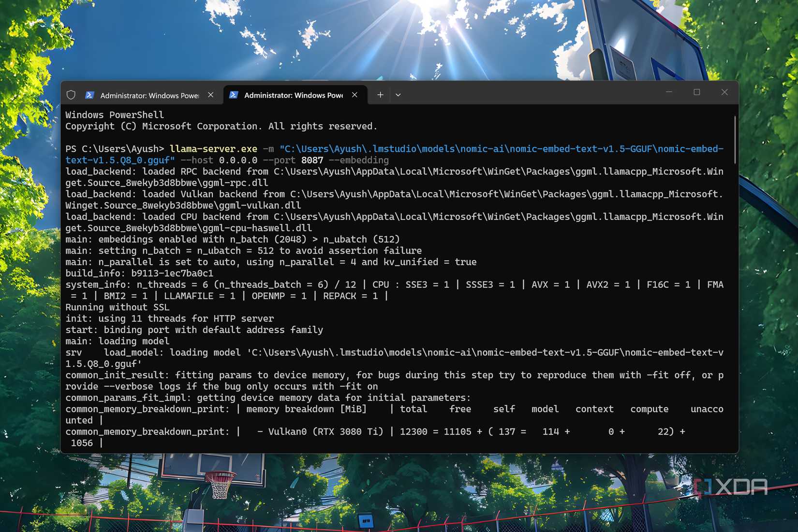Click the '8087' port number in the command
Viewport: 798px width, 532px height.
point(312,160)
